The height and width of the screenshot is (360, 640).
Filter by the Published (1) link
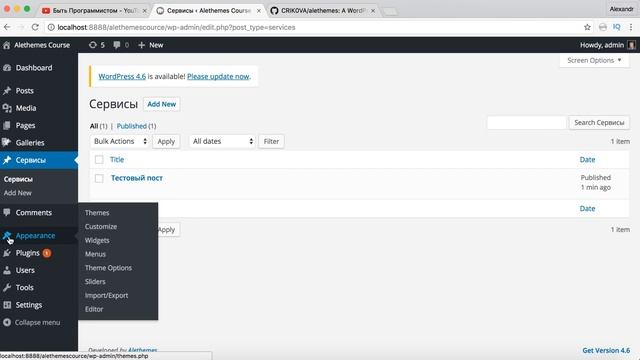136,126
